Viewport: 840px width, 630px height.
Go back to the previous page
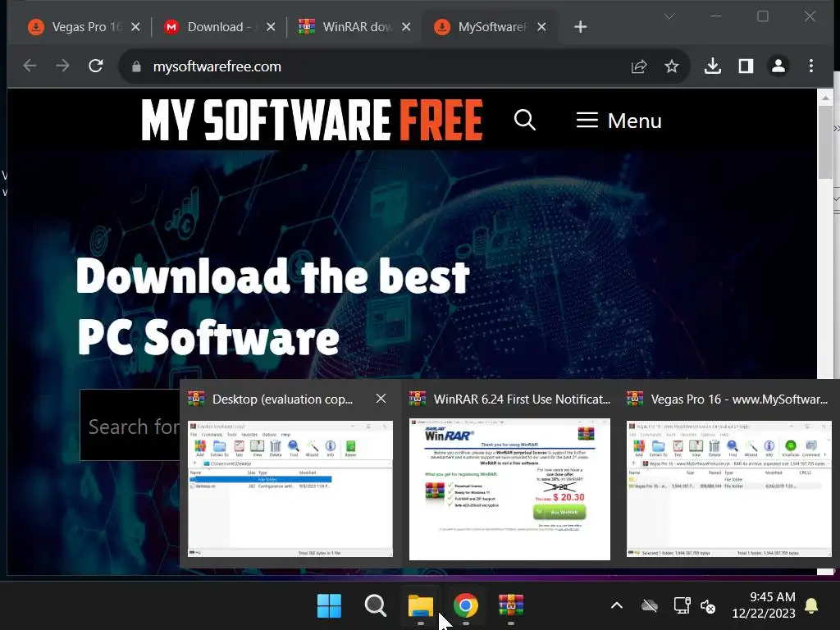tap(30, 66)
